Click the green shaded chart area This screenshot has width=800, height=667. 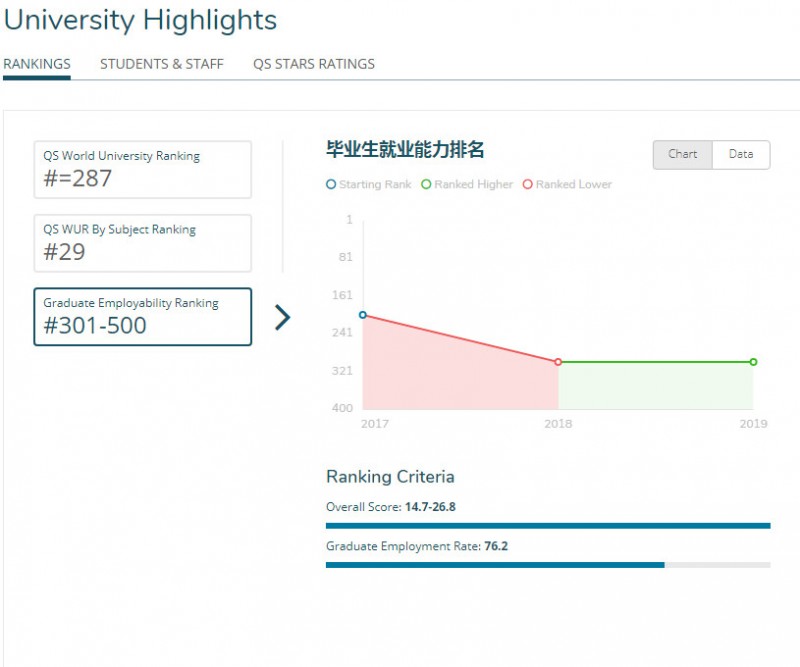[656, 386]
